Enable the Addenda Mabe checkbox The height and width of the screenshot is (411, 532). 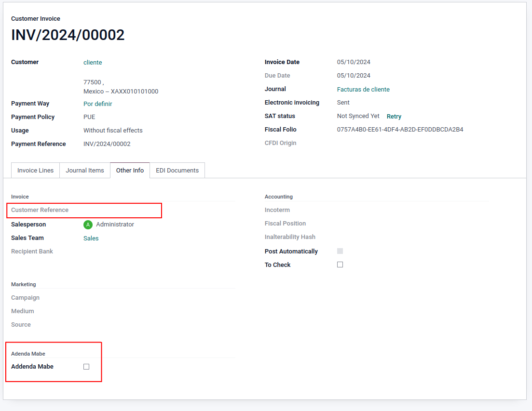(86, 367)
